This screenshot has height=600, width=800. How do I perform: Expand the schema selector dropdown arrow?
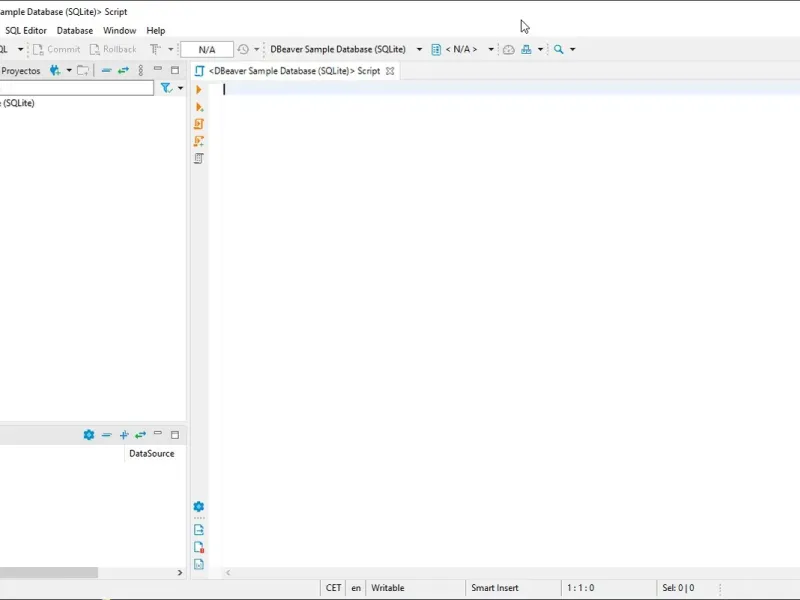click(491, 49)
